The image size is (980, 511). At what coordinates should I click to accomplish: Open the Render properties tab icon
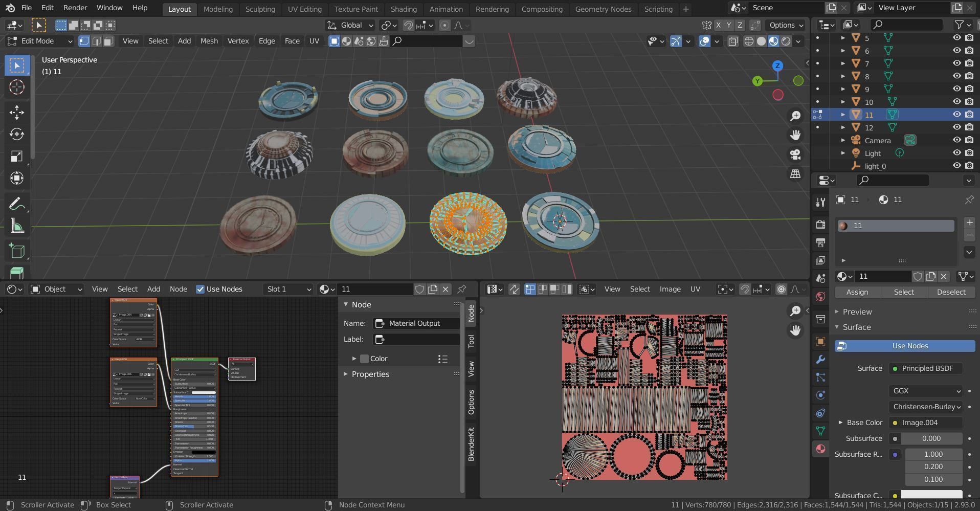click(x=821, y=225)
